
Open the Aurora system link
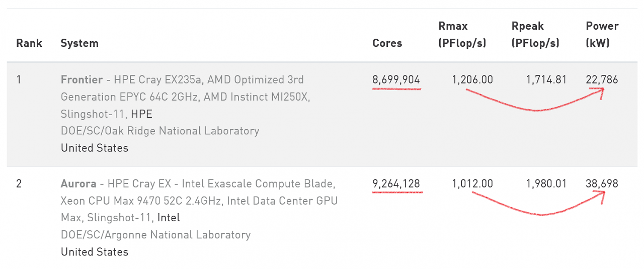[x=79, y=184]
